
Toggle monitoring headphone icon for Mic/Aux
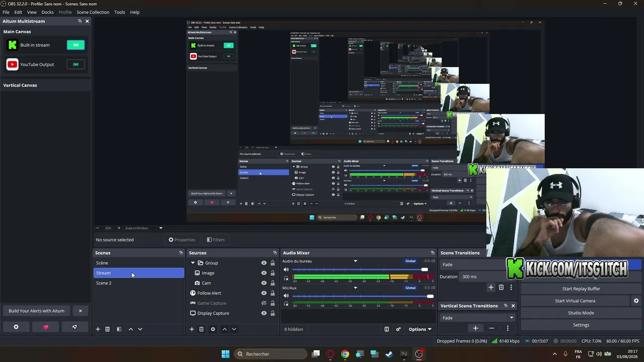point(286,304)
